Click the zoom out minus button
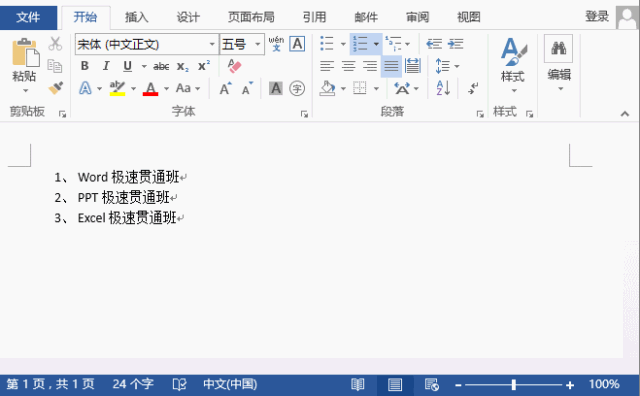 pos(458,385)
